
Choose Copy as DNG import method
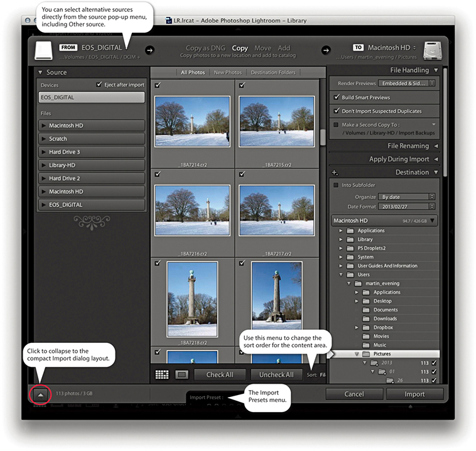(x=205, y=48)
